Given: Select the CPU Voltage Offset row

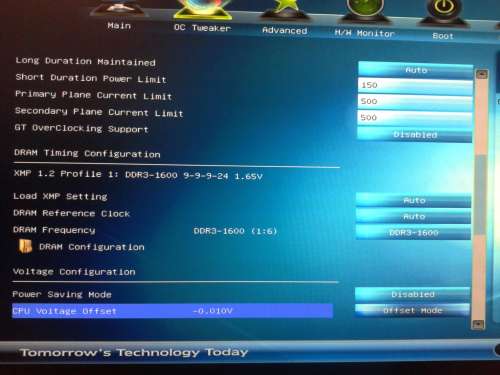Looking at the screenshot, I should tap(172, 311).
